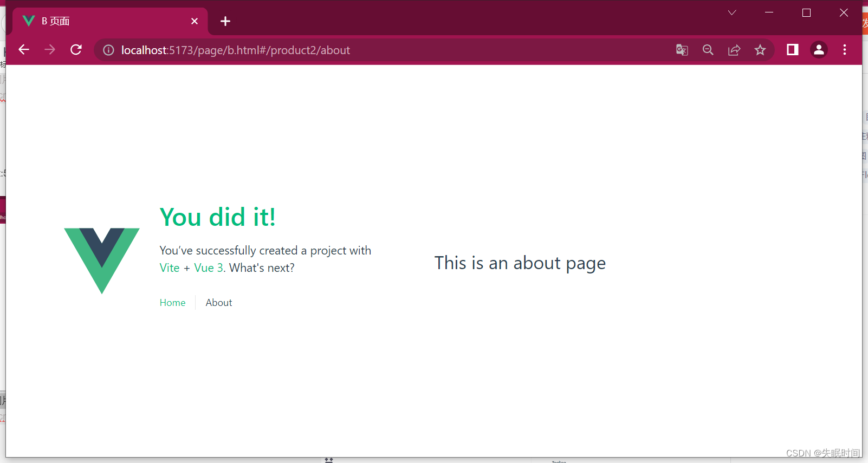
Task: Minimize the browser window
Action: pos(769,12)
